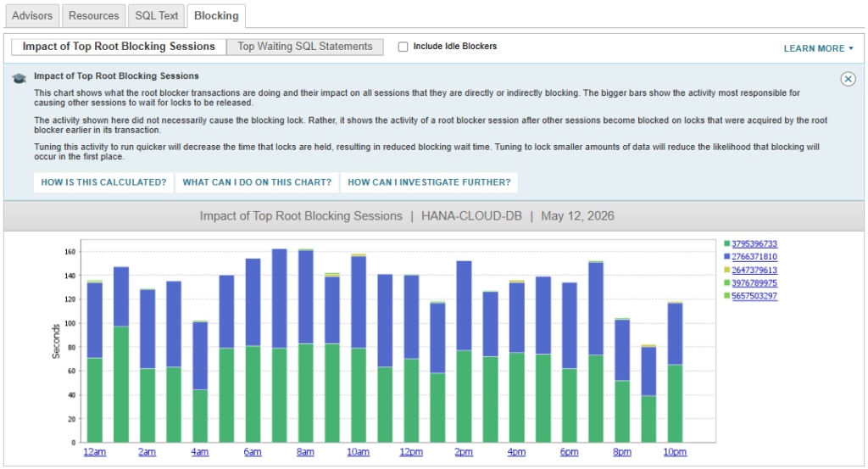The image size is (868, 469).
Task: Drill into the 8pm axis label
Action: click(x=622, y=452)
